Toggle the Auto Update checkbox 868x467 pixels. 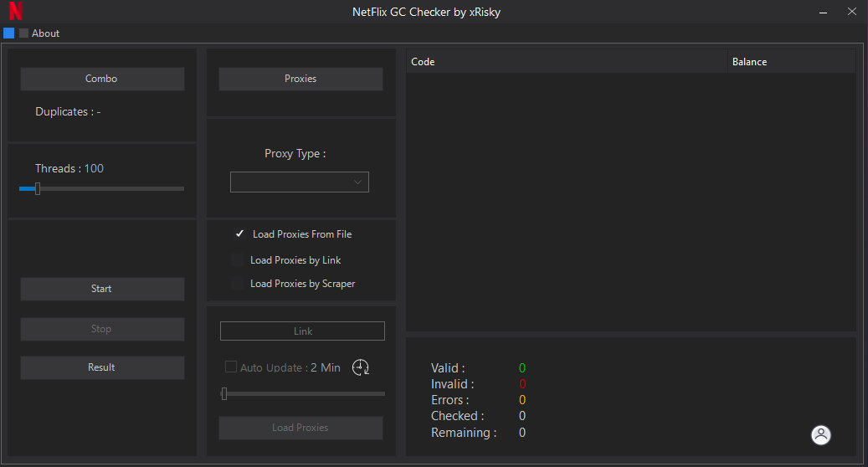(231, 367)
